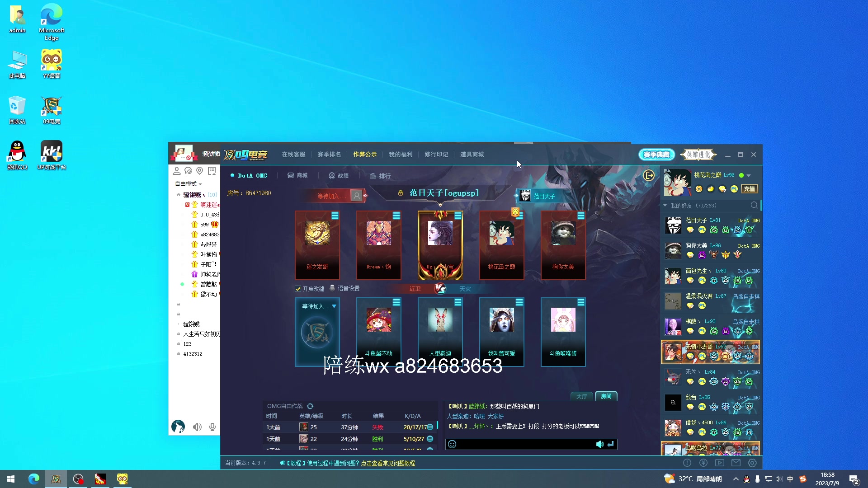Click the 桃花岛之巅 player card avatar
Image resolution: width=868 pixels, height=488 pixels.
click(x=502, y=233)
